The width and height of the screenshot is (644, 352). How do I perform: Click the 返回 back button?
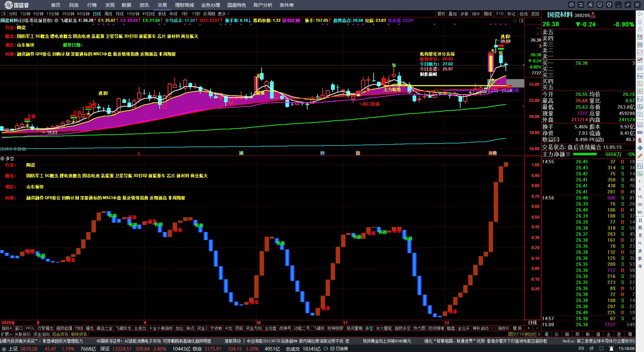[535, 14]
